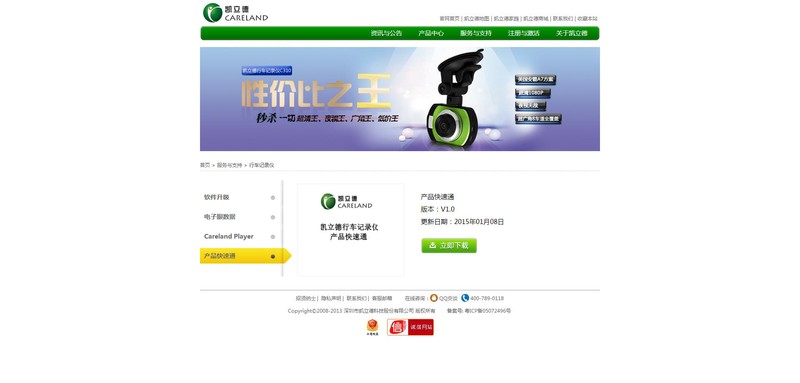Open the 服务与支持 navigation menu
This screenshot has width=800, height=383.
[x=476, y=33]
